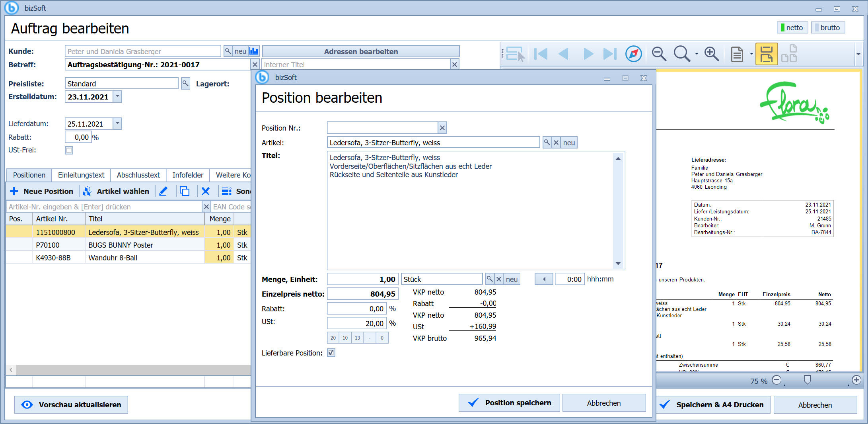Click the customer statistics chart icon
This screenshot has height=424, width=868.
[254, 51]
